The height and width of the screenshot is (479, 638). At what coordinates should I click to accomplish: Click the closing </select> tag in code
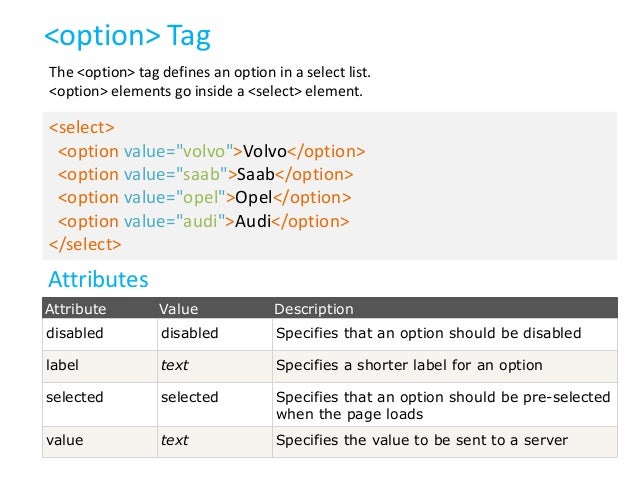point(85,245)
